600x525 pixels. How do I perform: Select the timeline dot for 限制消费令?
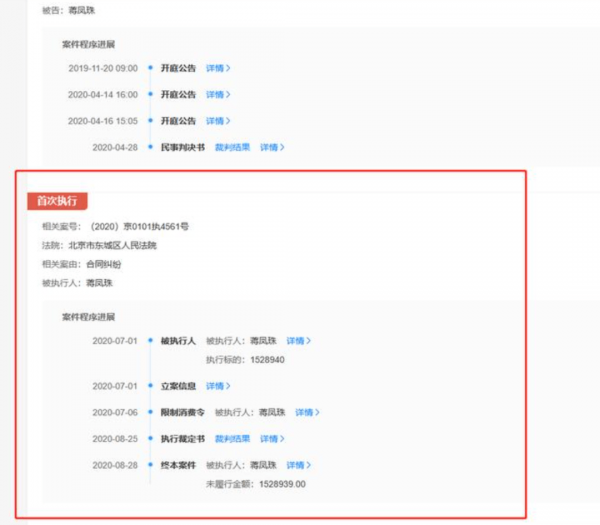tap(150, 412)
